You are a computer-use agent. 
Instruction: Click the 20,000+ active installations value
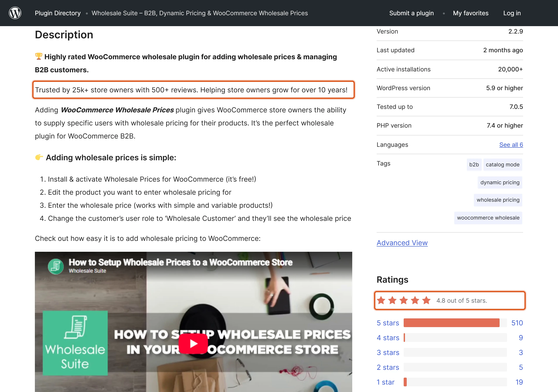coord(510,69)
